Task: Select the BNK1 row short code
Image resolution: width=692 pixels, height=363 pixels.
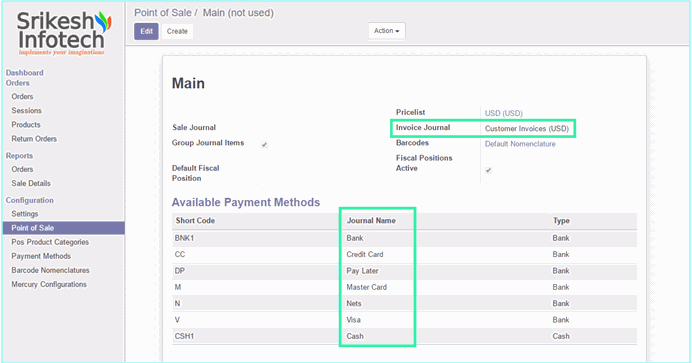Action: coord(184,238)
